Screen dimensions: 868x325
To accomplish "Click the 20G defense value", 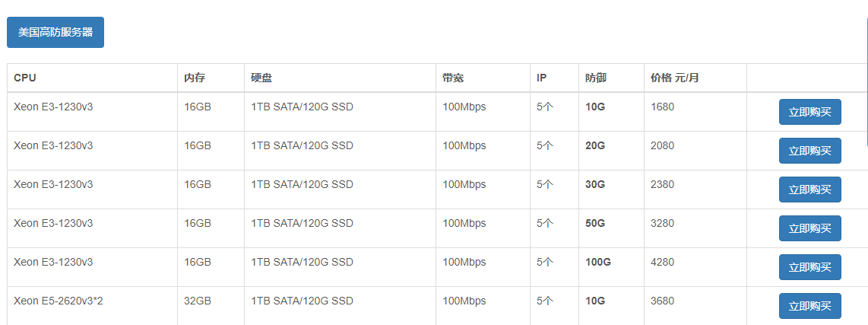I will (x=595, y=145).
